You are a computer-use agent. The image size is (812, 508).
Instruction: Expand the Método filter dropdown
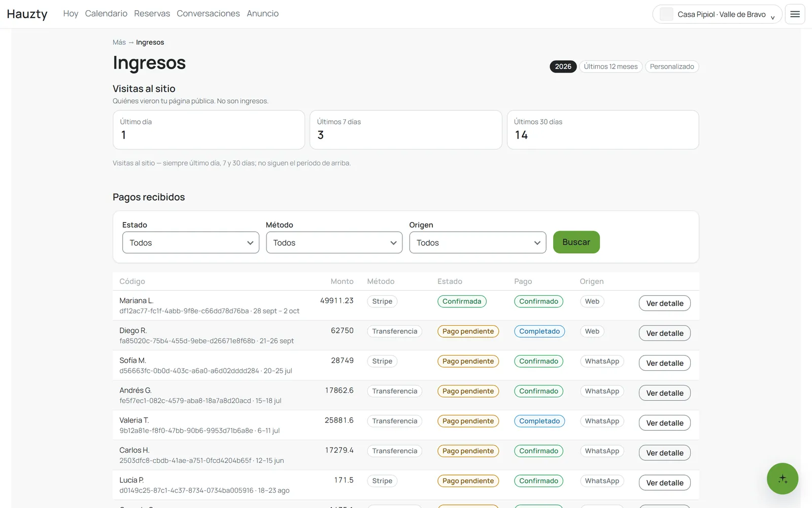(x=334, y=243)
